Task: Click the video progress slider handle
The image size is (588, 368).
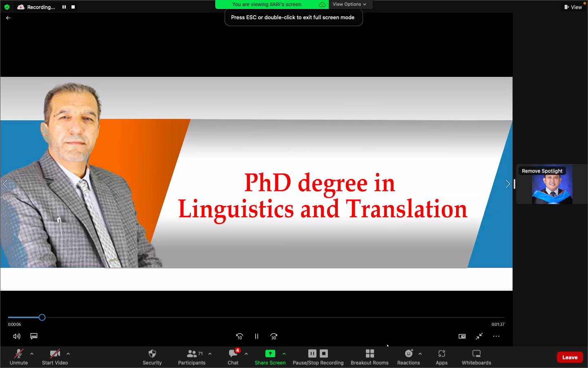Action: (42, 318)
